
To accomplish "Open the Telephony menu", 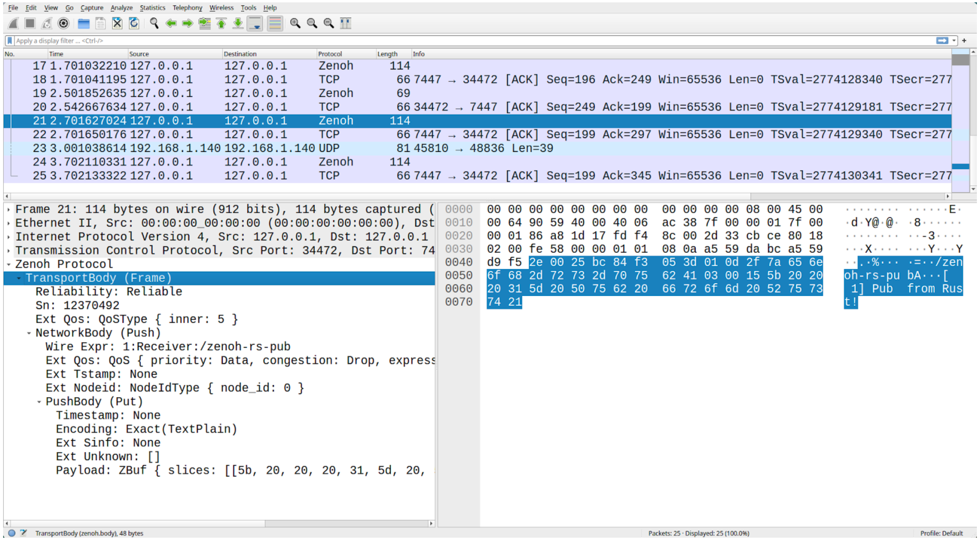I will (x=187, y=8).
